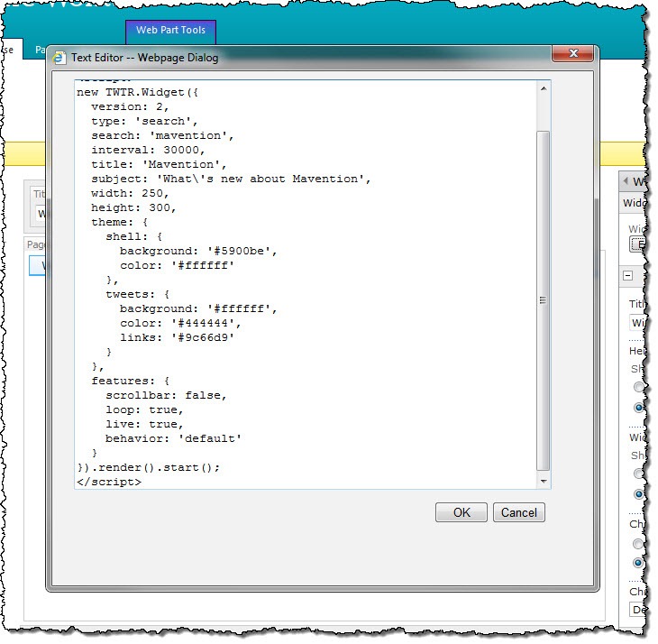
Task: Open the Chrome Type dropdown showing De
Action: [637, 609]
